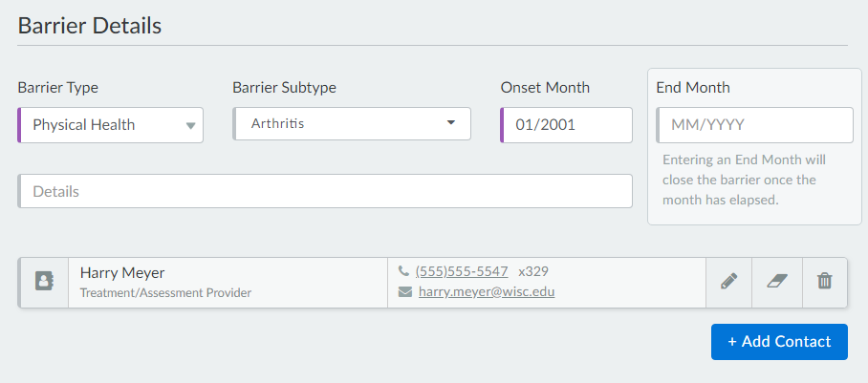Click the End Month help text

(744, 180)
